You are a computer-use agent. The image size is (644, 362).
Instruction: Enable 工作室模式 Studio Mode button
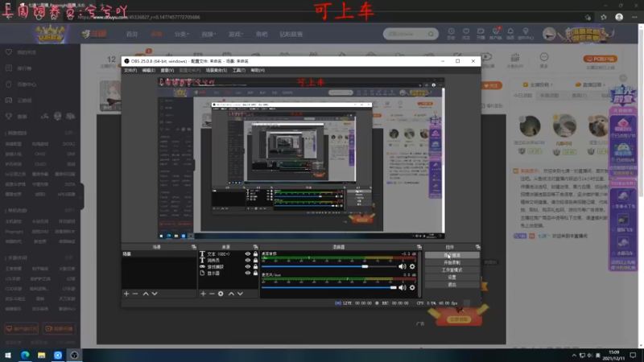(x=452, y=270)
